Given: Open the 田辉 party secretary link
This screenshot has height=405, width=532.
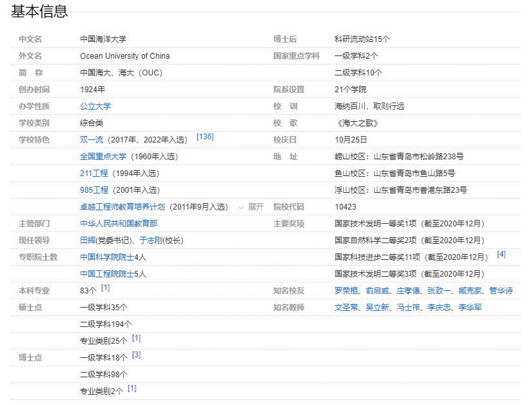Looking at the screenshot, I should (x=88, y=241).
